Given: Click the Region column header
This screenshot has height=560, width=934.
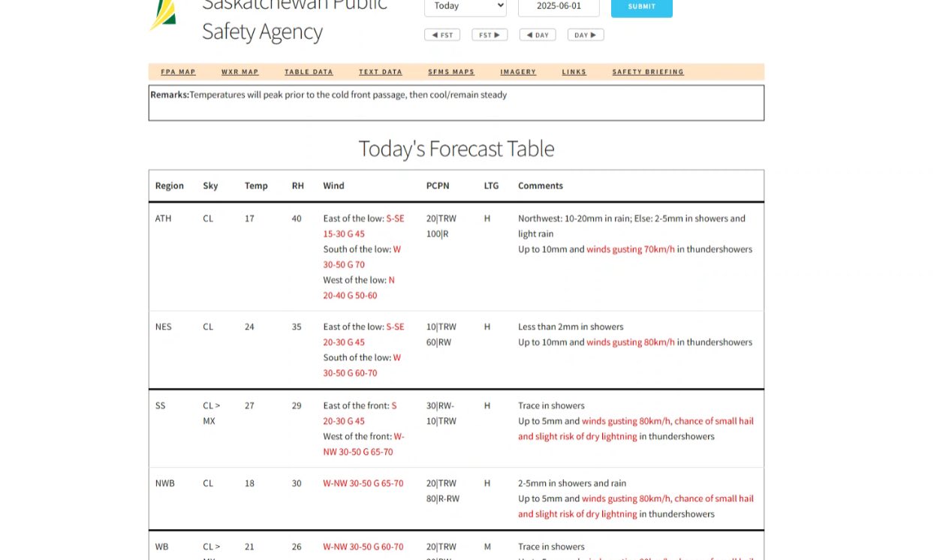Looking at the screenshot, I should point(170,186).
